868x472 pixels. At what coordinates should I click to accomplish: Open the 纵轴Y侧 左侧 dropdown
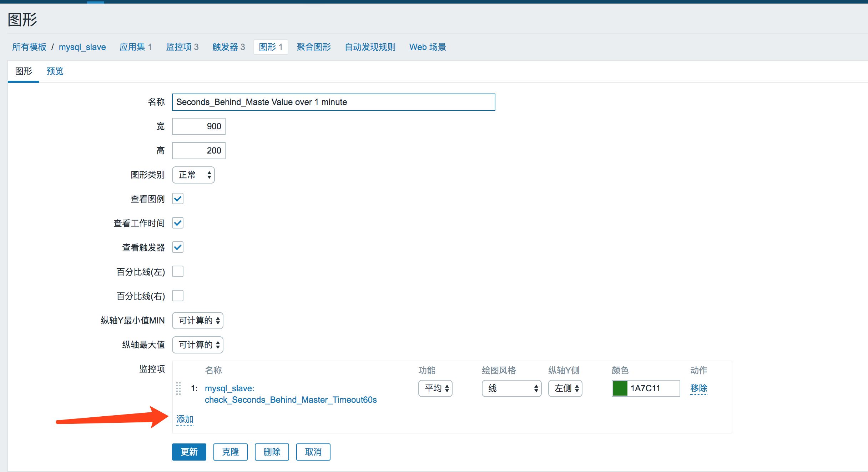point(565,388)
